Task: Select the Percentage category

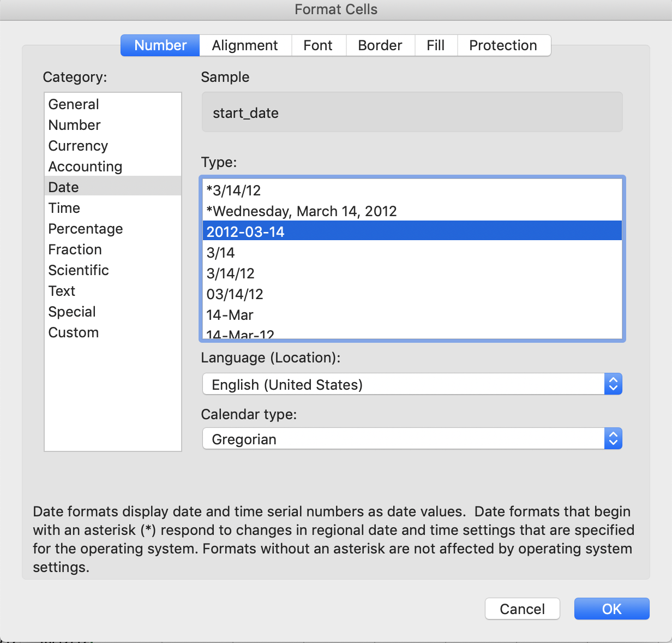Action: click(x=113, y=229)
